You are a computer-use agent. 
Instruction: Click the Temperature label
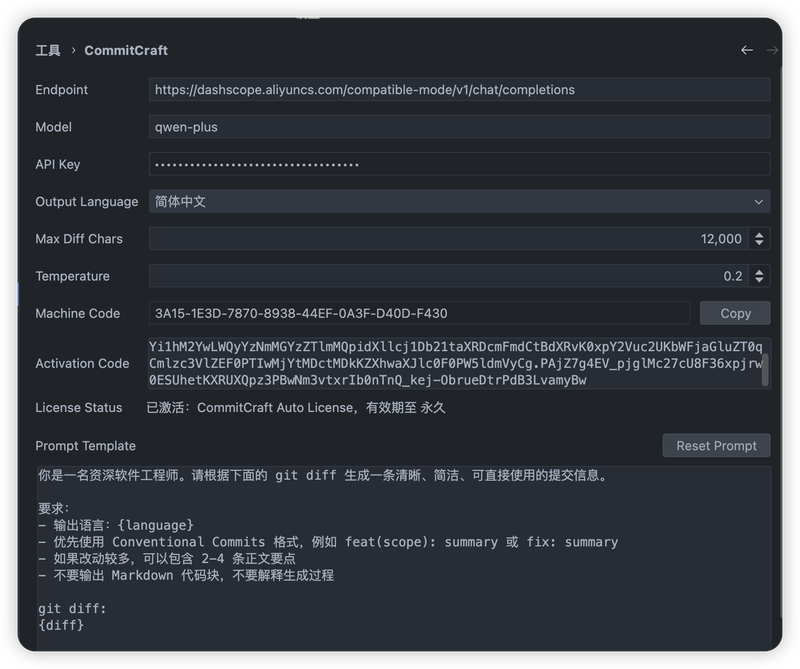[x=72, y=276]
